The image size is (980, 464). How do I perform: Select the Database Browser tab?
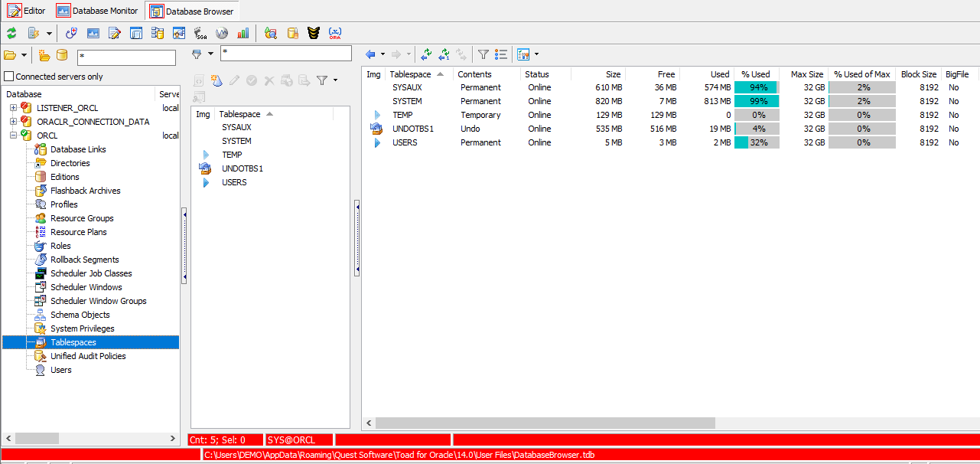pyautogui.click(x=192, y=11)
